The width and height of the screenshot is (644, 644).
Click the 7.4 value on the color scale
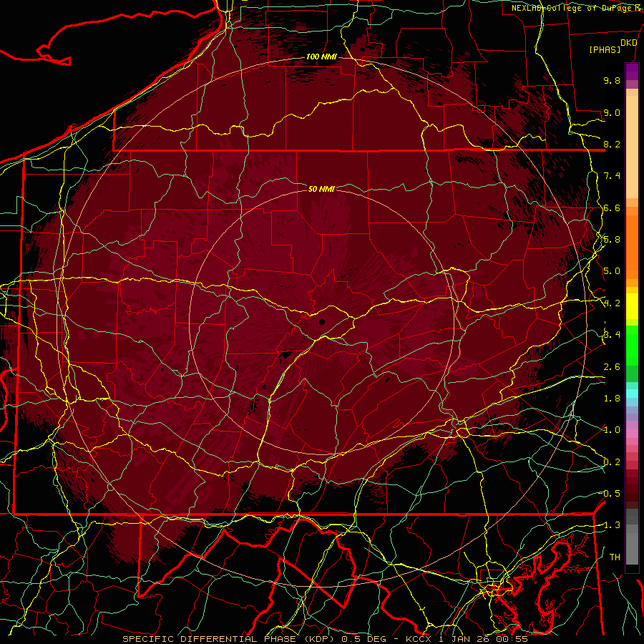(612, 176)
